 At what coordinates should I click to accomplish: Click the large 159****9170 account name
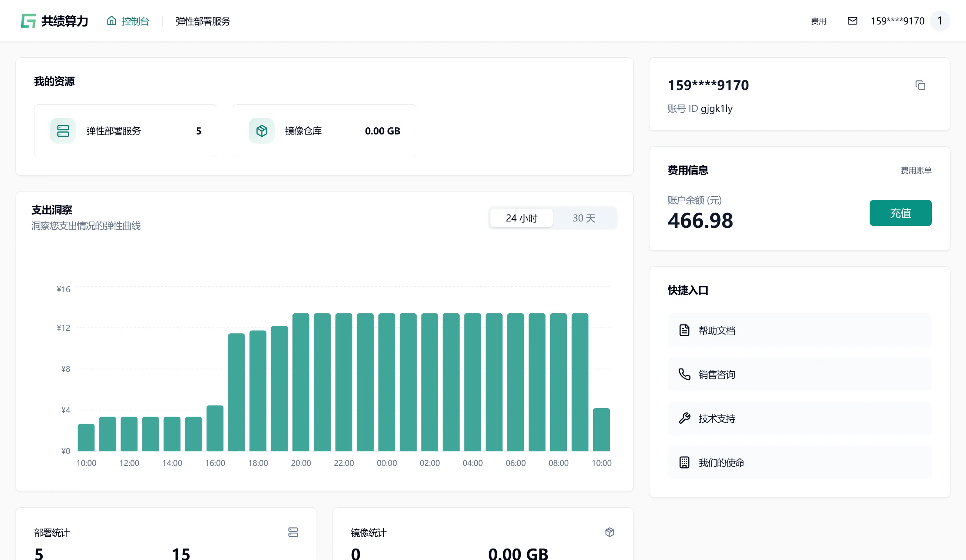coord(708,85)
